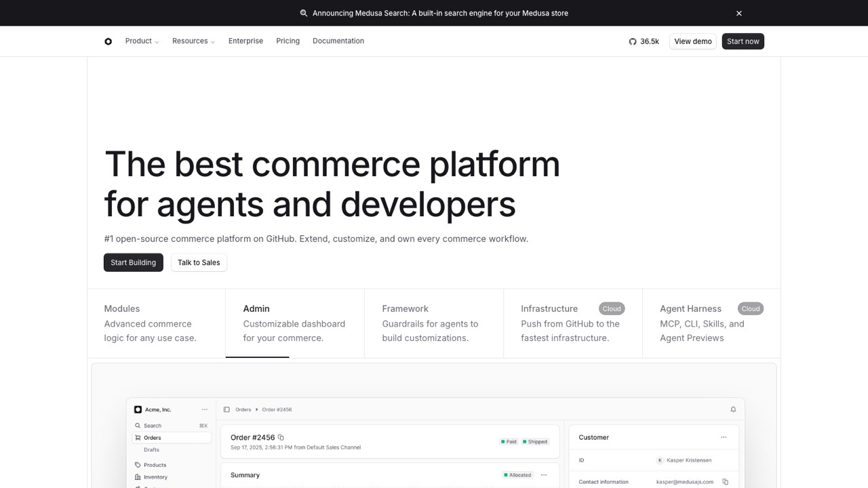Click the GitHub icon beside 36.5k
868x488 pixels.
point(633,41)
